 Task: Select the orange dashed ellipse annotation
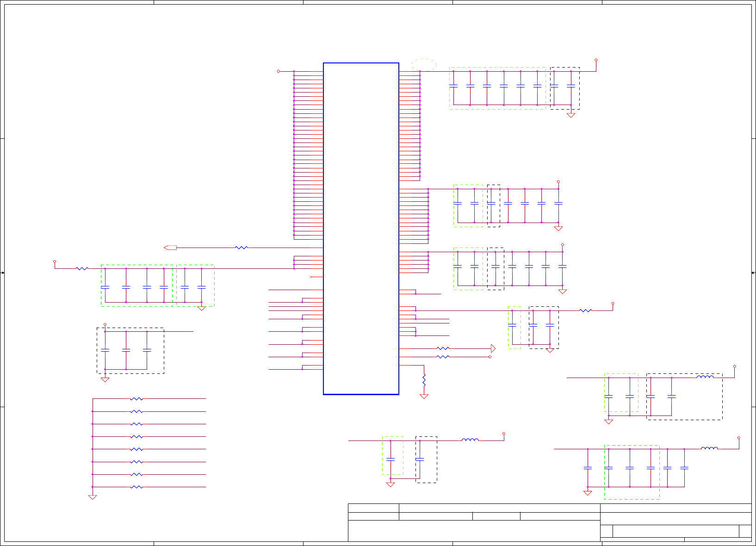pyautogui.click(x=424, y=65)
